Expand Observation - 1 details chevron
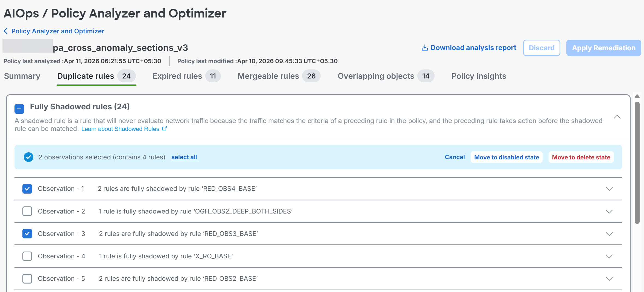 (609, 189)
